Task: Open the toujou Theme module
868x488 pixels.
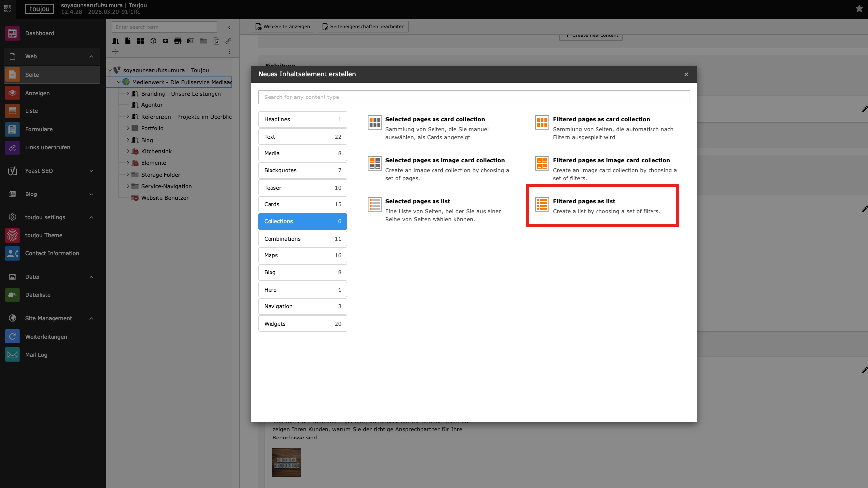Action: pos(44,235)
